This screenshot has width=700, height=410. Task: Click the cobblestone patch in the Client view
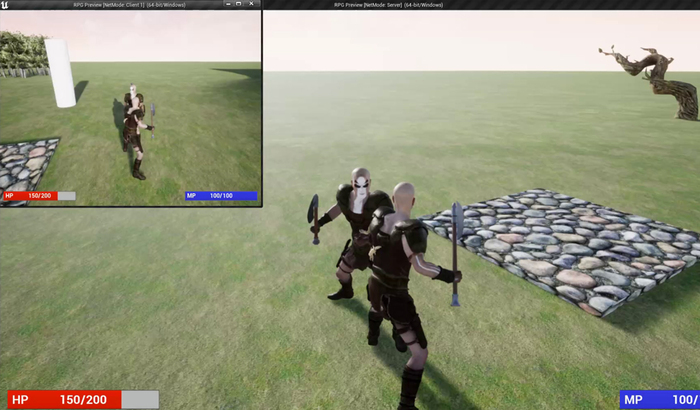pyautogui.click(x=25, y=164)
